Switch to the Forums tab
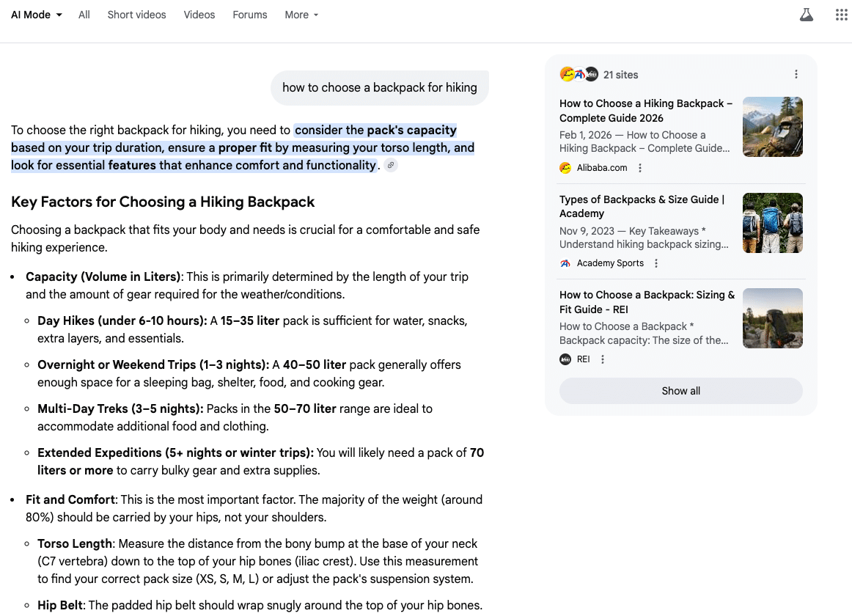The image size is (852, 616). click(249, 15)
